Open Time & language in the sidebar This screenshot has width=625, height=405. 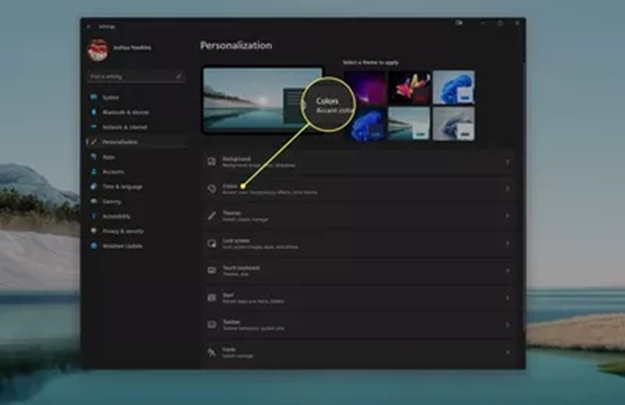coord(122,186)
